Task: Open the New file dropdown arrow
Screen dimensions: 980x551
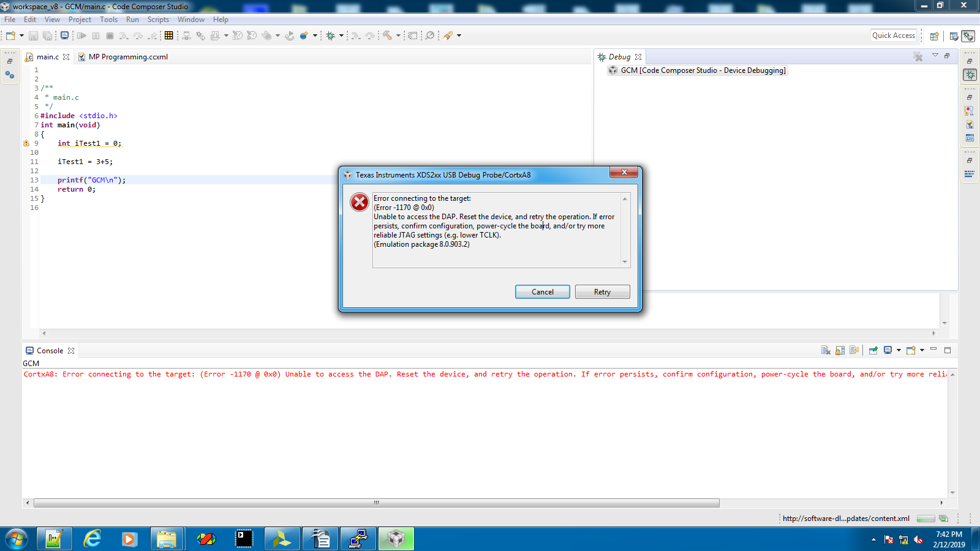Action: click(21, 36)
